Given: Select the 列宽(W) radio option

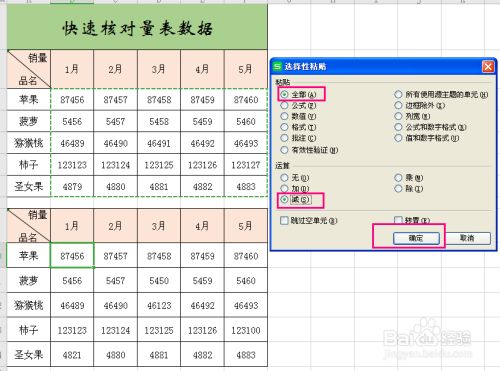Looking at the screenshot, I should click(398, 116).
